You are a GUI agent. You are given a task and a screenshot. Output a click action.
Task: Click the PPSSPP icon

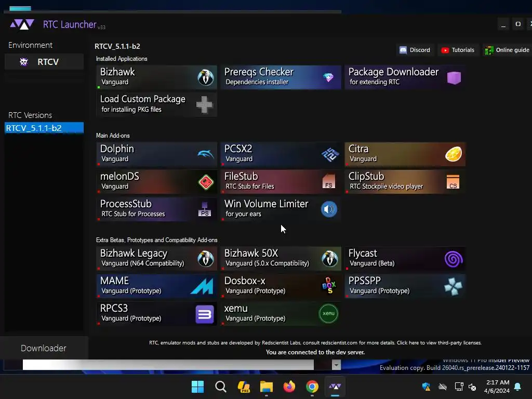pyautogui.click(x=453, y=287)
